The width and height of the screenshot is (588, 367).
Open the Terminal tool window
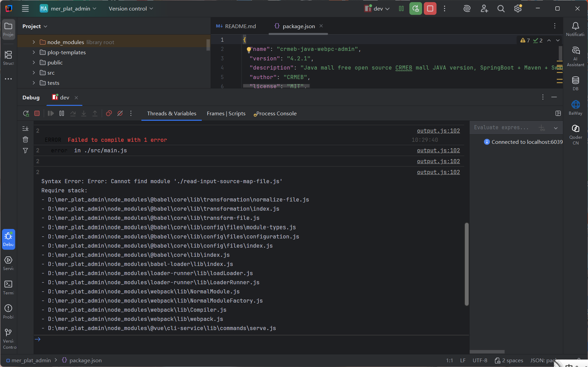click(x=8, y=287)
